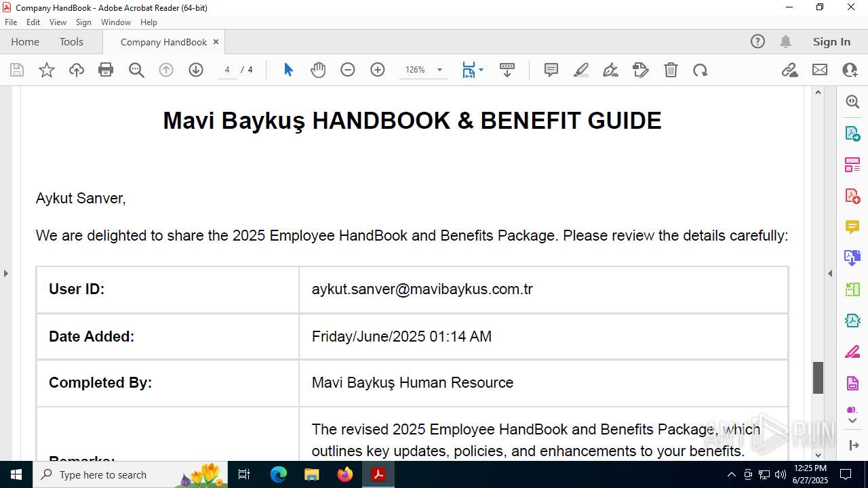
Task: Select the Highlight text tool
Action: pos(581,70)
